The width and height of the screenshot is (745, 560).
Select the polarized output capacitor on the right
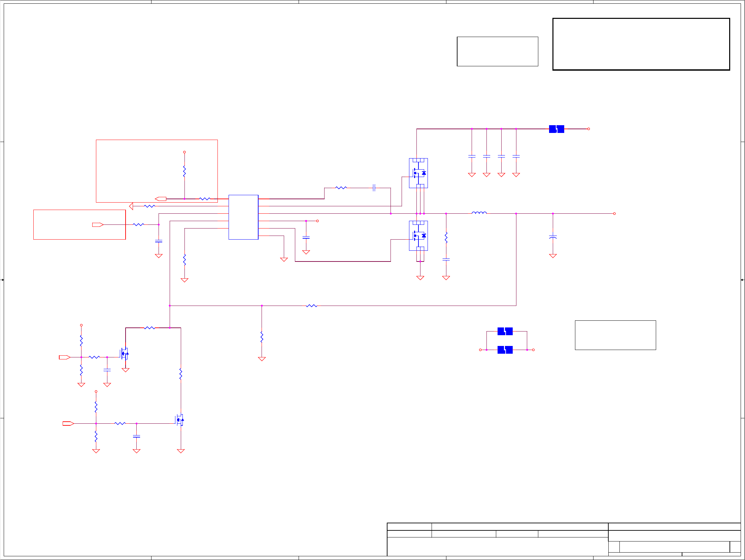coord(553,237)
